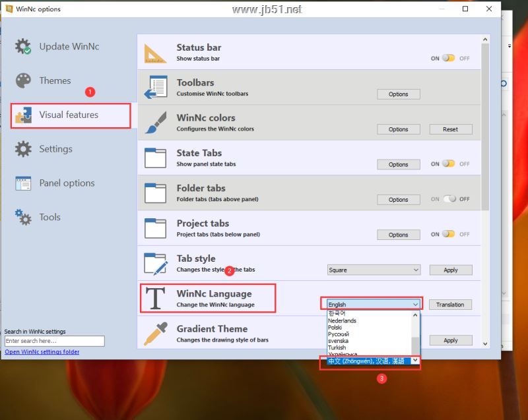This screenshot has height=420, width=528.
Task: Click the language list scroll down arrow
Action: click(415, 360)
